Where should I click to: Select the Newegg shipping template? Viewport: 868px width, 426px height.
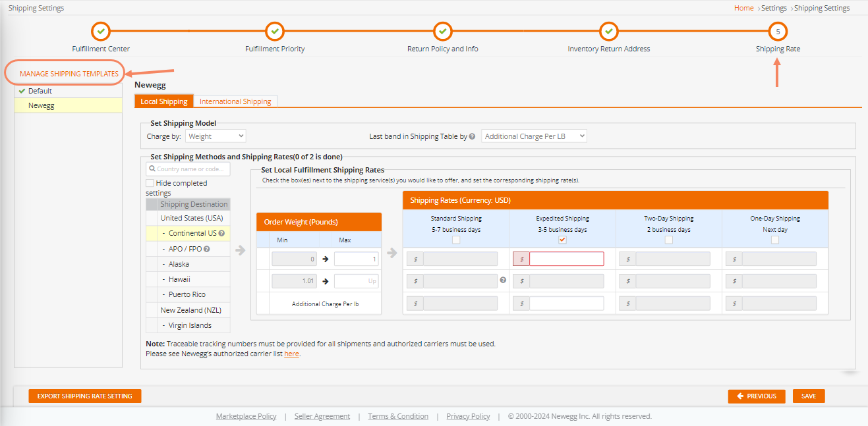(x=69, y=105)
